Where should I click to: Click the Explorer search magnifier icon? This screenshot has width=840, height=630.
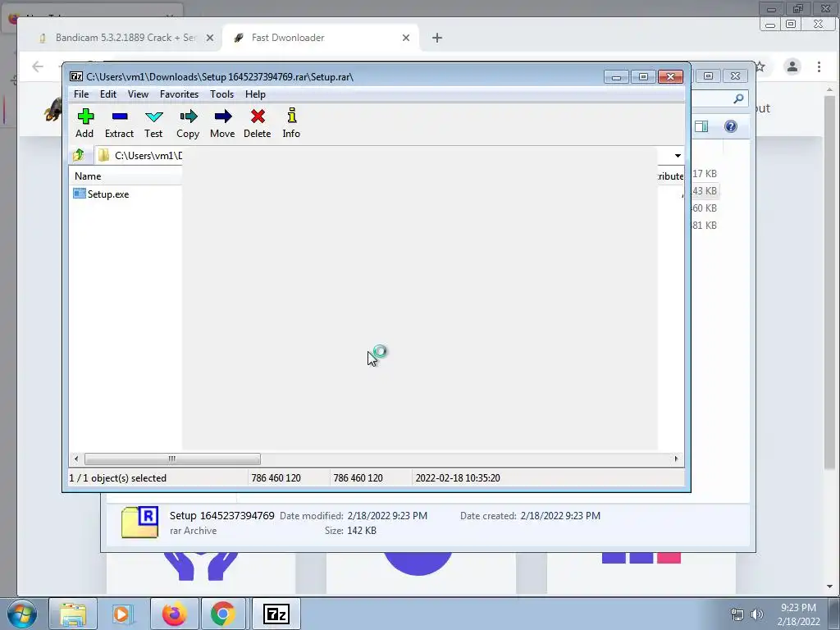[x=738, y=98]
